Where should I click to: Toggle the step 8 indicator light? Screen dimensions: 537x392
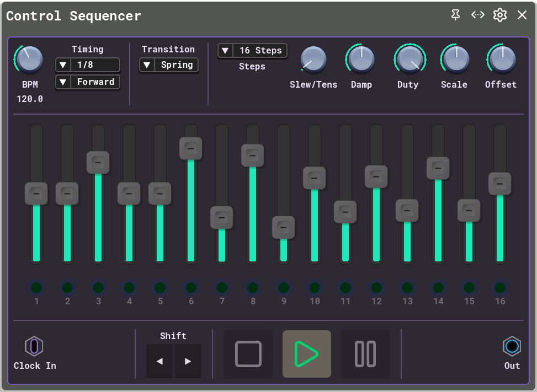[x=253, y=288]
